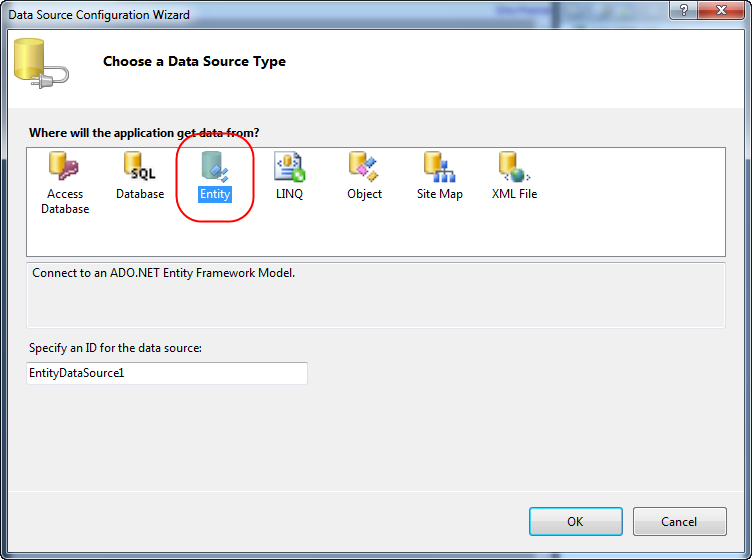The height and width of the screenshot is (560, 752).
Task: Click the Object label text
Action: coord(364,194)
